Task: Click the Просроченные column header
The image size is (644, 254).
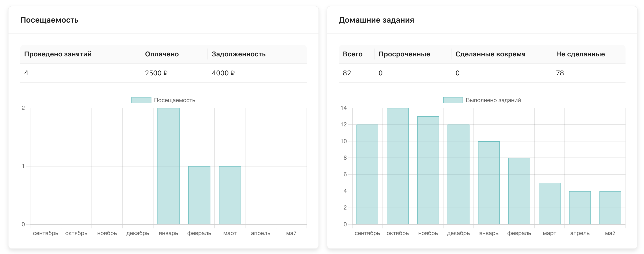Action: (x=405, y=54)
